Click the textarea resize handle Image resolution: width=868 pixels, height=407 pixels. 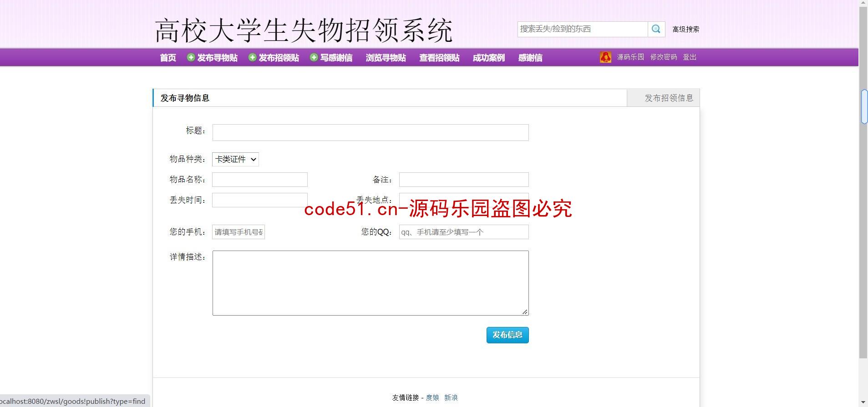point(525,312)
